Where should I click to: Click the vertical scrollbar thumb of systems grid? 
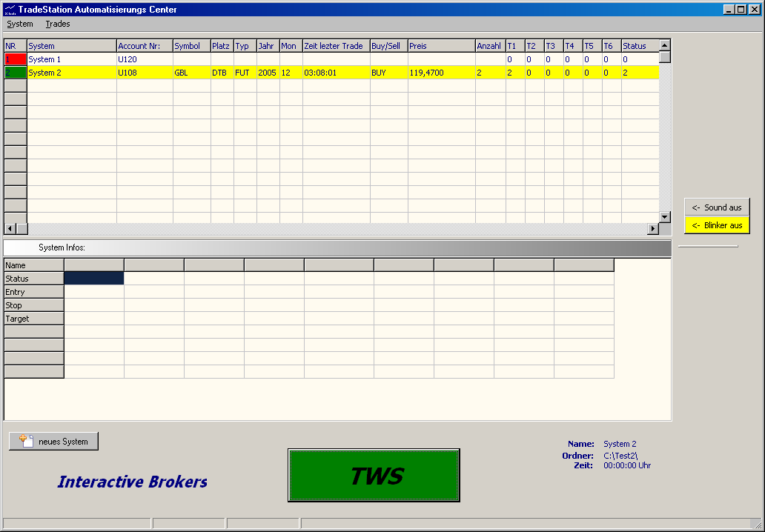(664, 57)
